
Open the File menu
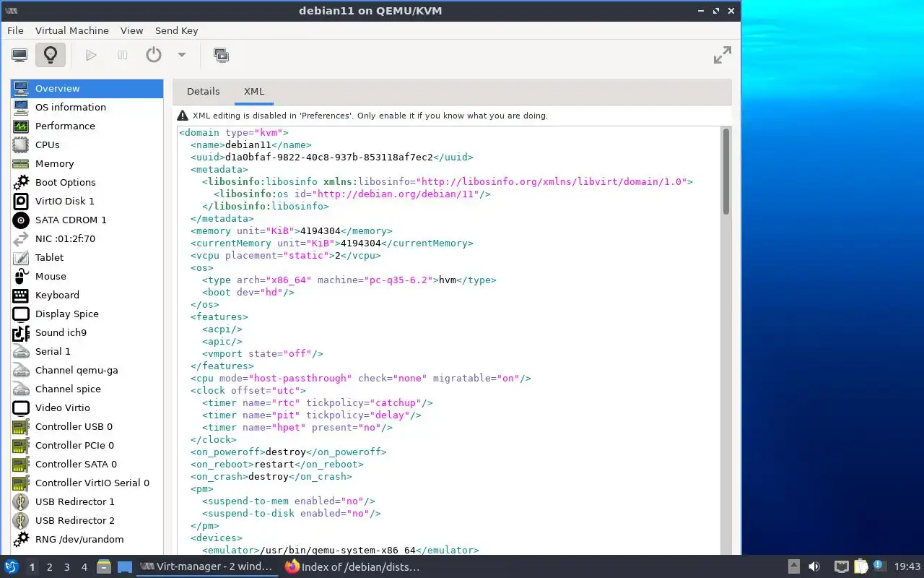click(15, 30)
